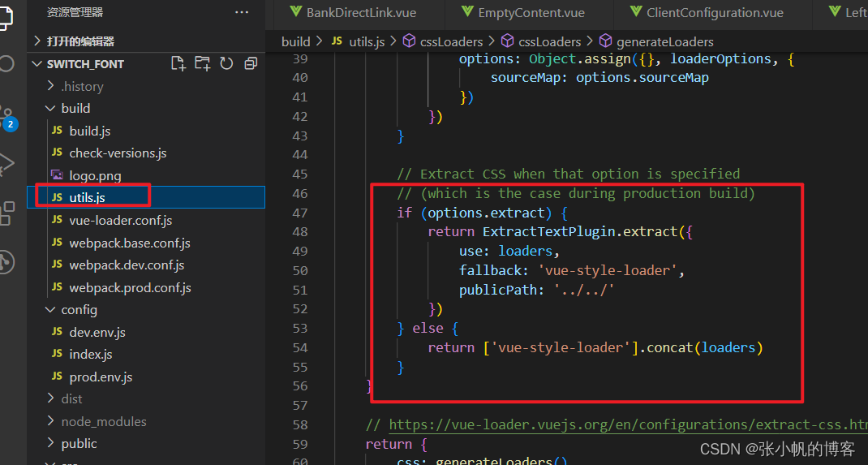Open webpack.prod.conf.js file
868x465 pixels.
point(130,288)
